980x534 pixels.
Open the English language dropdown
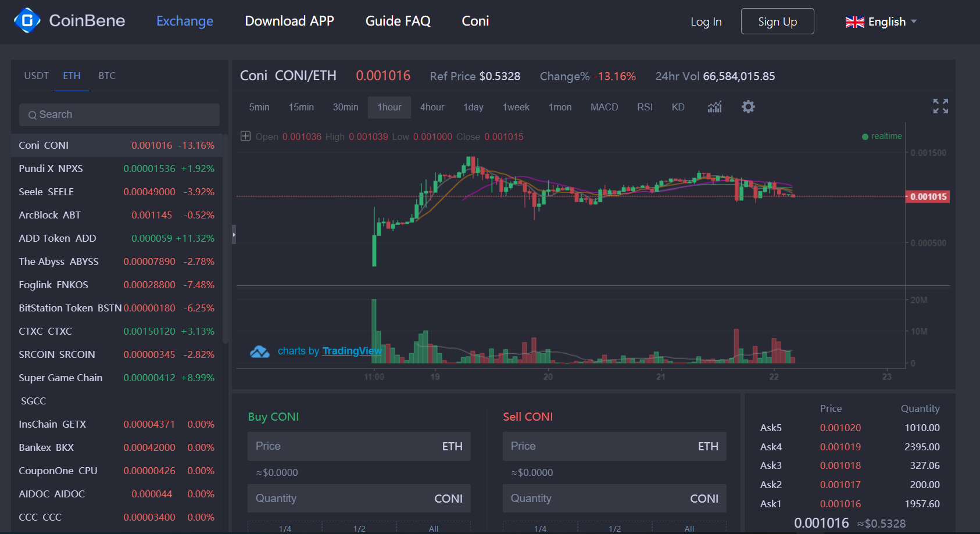point(881,22)
